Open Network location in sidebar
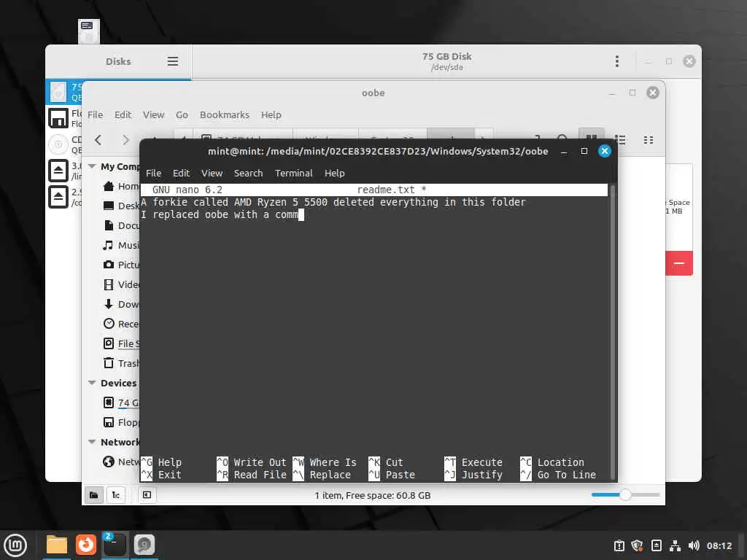This screenshot has height=560, width=747. pyautogui.click(x=121, y=462)
